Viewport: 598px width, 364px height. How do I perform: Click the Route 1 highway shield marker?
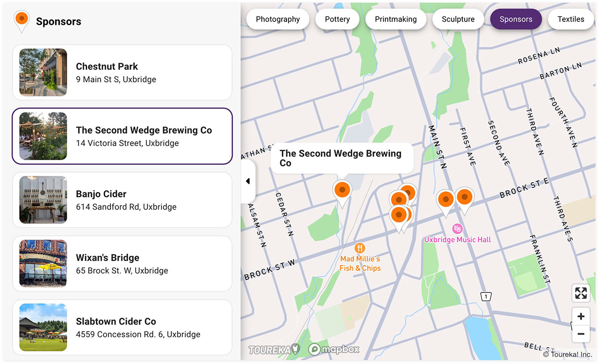click(485, 296)
